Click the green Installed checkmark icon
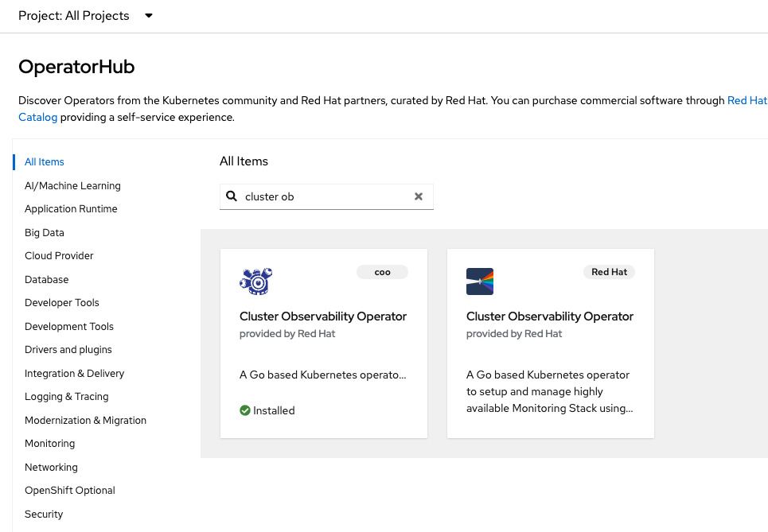 (x=245, y=411)
